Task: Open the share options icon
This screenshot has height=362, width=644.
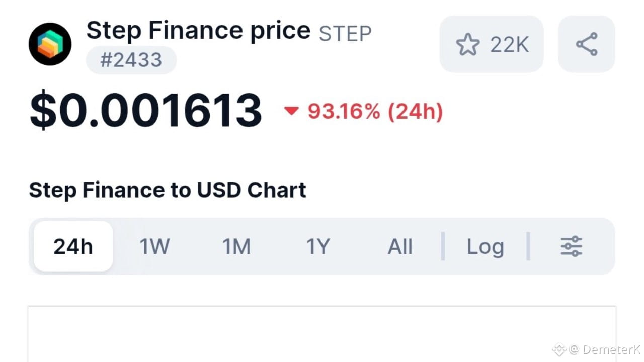Action: point(586,44)
